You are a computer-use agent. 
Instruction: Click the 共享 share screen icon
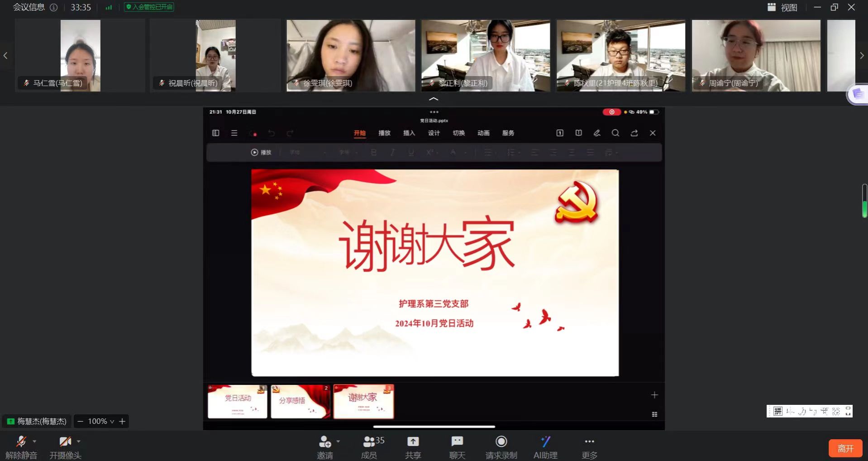(413, 442)
